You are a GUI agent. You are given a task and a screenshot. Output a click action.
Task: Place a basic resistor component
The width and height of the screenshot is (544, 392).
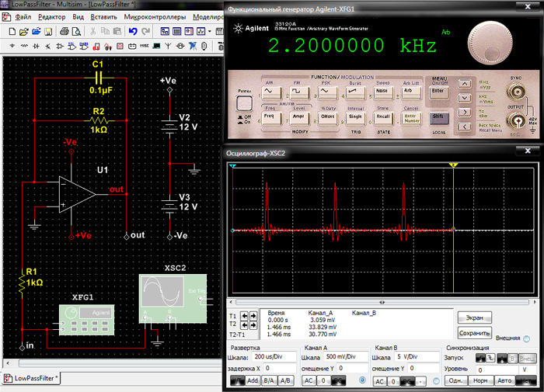[x=24, y=46]
